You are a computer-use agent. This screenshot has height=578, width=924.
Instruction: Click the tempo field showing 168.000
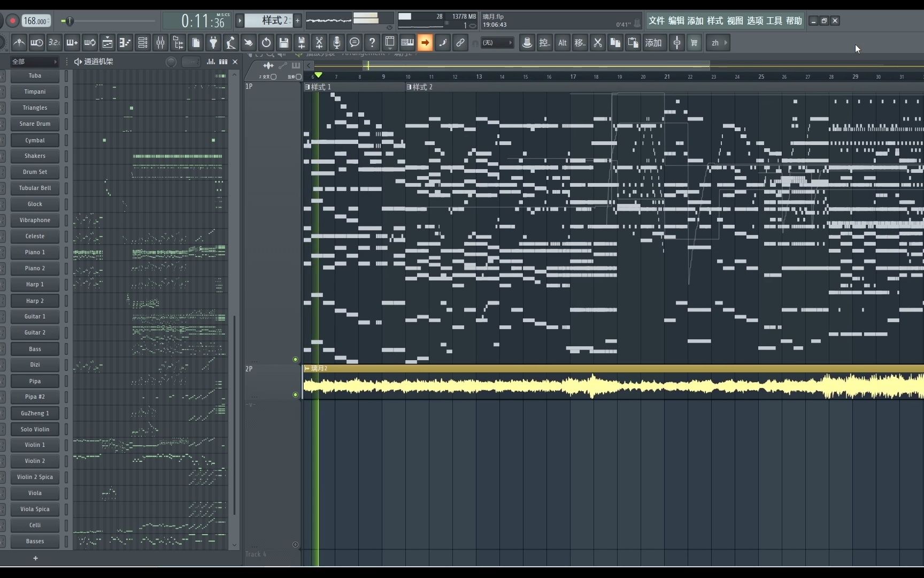(x=36, y=21)
